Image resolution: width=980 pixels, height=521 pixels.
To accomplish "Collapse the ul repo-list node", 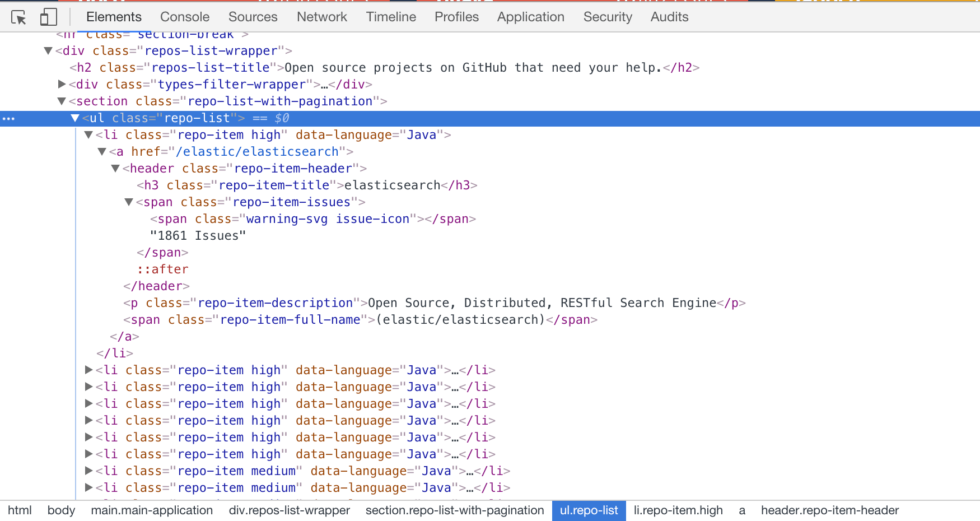I will coord(75,118).
